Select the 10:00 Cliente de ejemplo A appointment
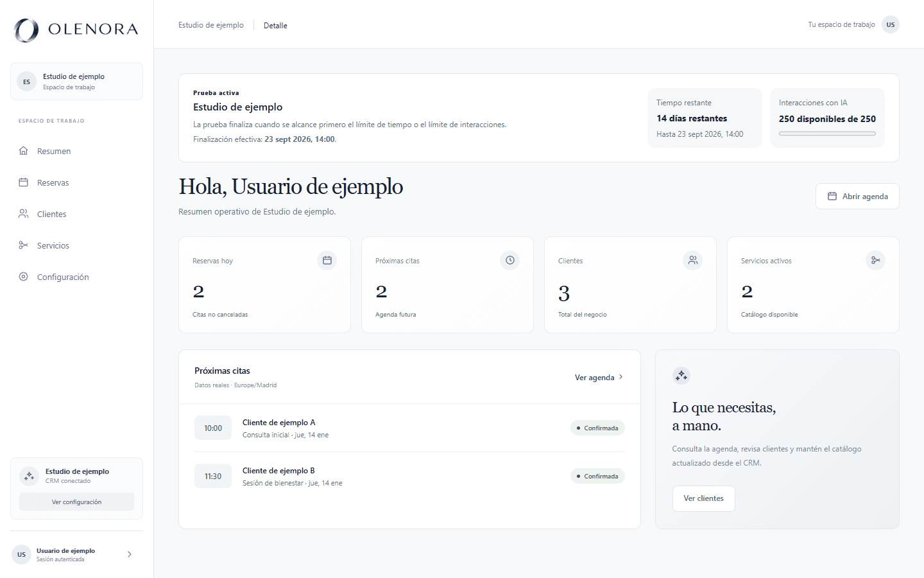Viewport: 924px width, 578px height. coord(409,428)
